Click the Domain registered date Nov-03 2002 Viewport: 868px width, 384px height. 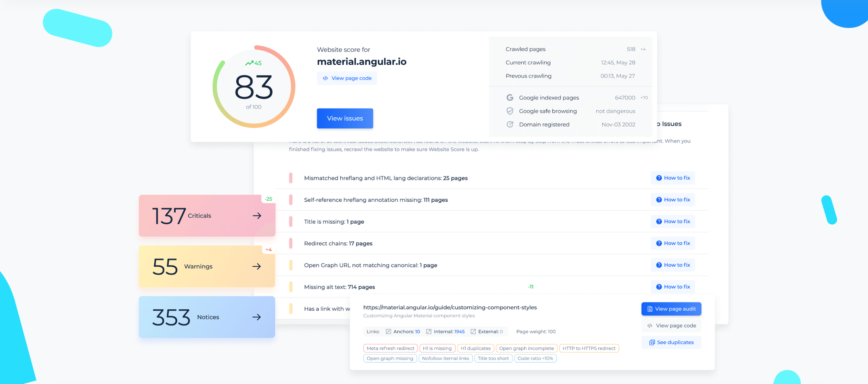[618, 125]
